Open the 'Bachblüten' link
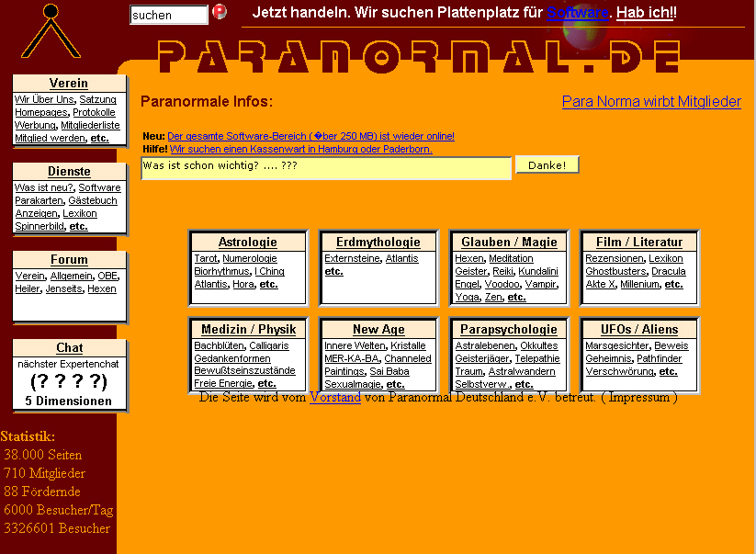 point(219,345)
